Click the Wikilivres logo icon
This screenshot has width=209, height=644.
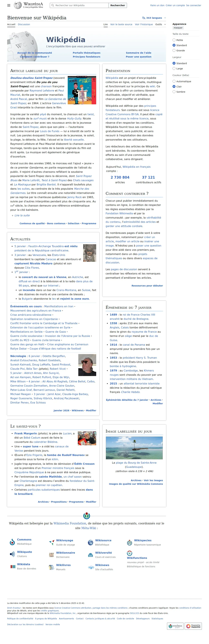pos(51,567)
